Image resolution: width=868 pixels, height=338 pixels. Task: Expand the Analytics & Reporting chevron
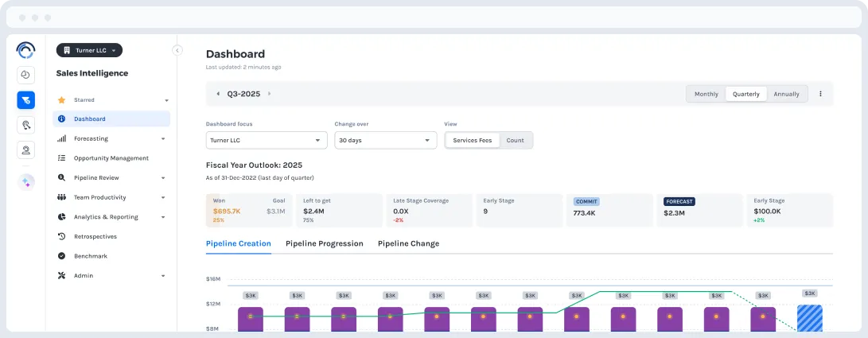pos(163,217)
